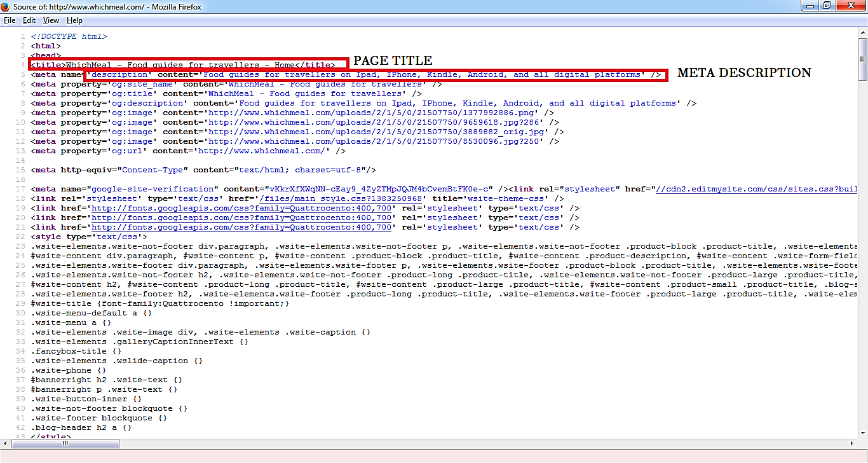Click the Firefox icon in the title bar
This screenshot has height=463, width=868.
(x=6, y=6)
